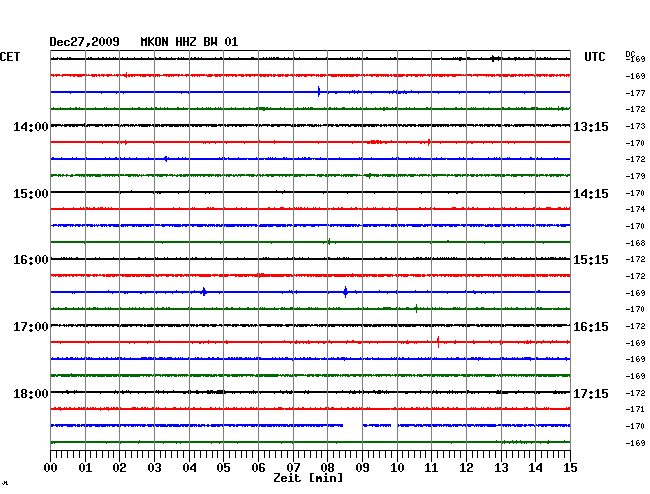Image resolution: width=650 pixels, height=494 pixels.
Task: Select minute tick label 11
Action: [432, 468]
